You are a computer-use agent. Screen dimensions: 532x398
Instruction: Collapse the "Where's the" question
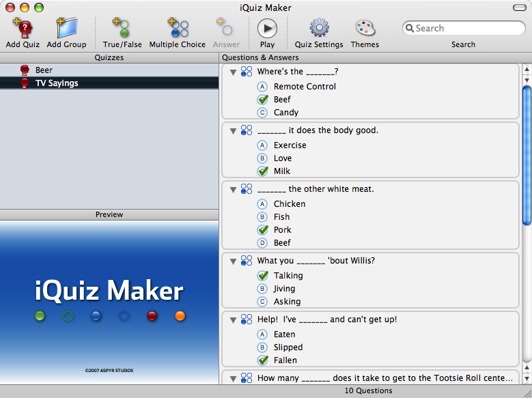coord(233,72)
